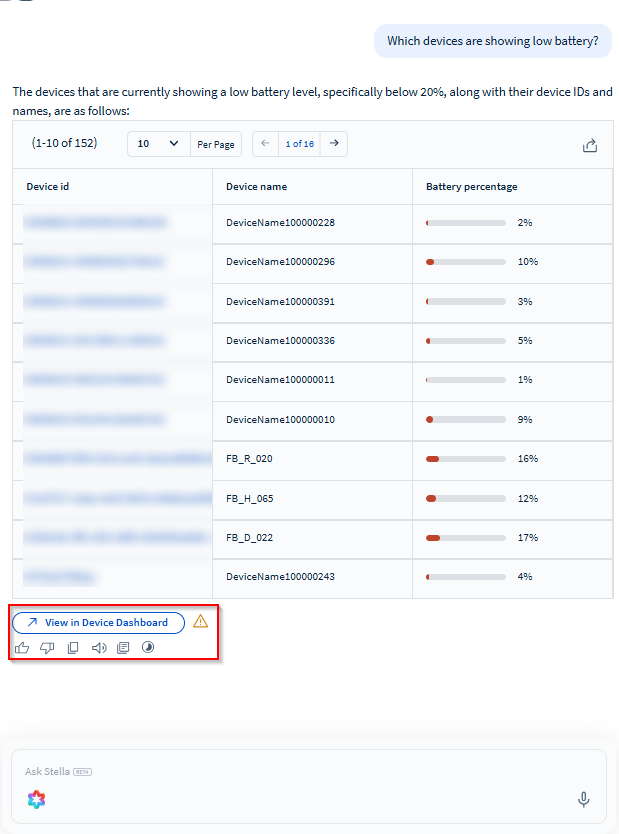
Task: Go to the next page arrow
Action: point(334,144)
